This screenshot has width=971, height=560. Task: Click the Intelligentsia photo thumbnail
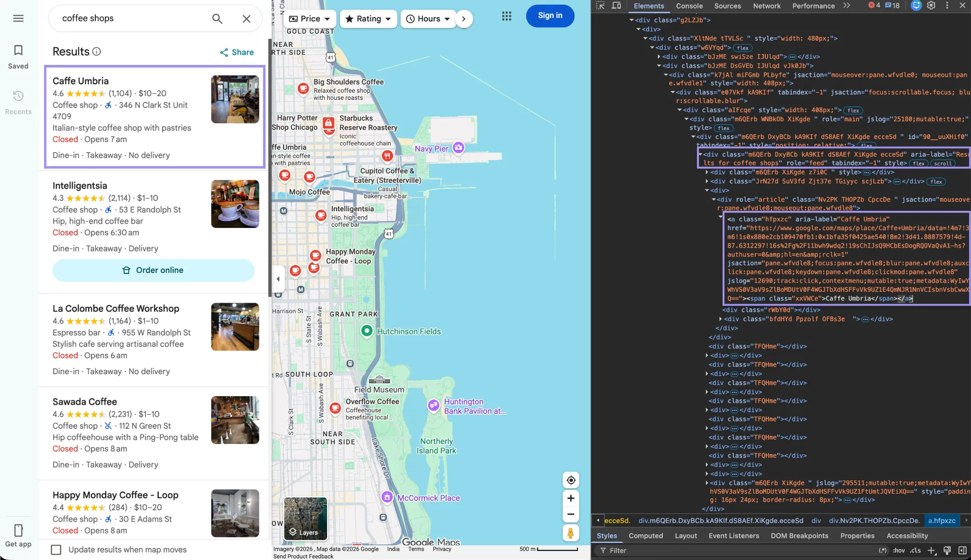pyautogui.click(x=235, y=204)
